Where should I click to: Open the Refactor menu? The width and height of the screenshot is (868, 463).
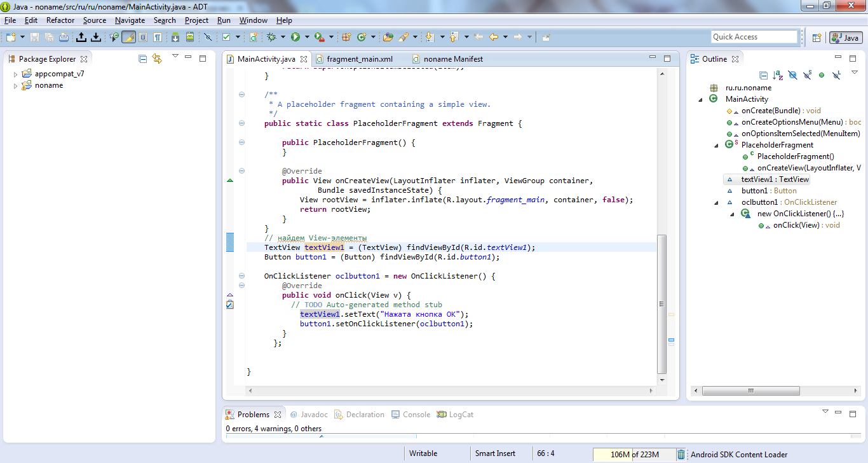pyautogui.click(x=60, y=20)
